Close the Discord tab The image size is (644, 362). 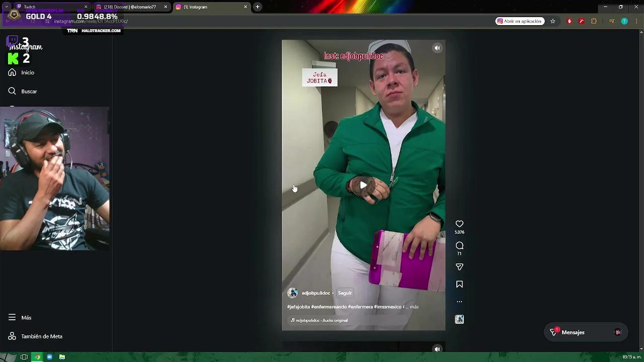(x=166, y=7)
